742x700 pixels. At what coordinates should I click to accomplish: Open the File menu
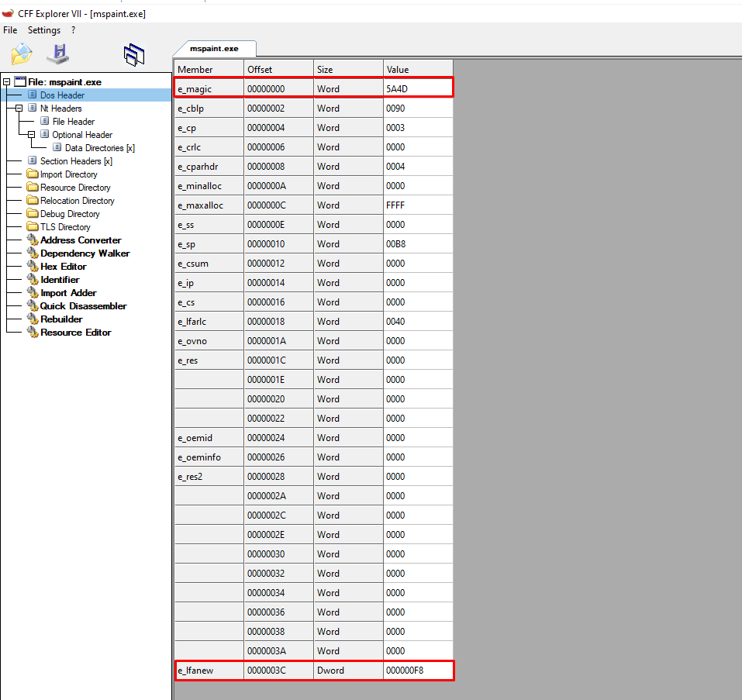[x=10, y=30]
